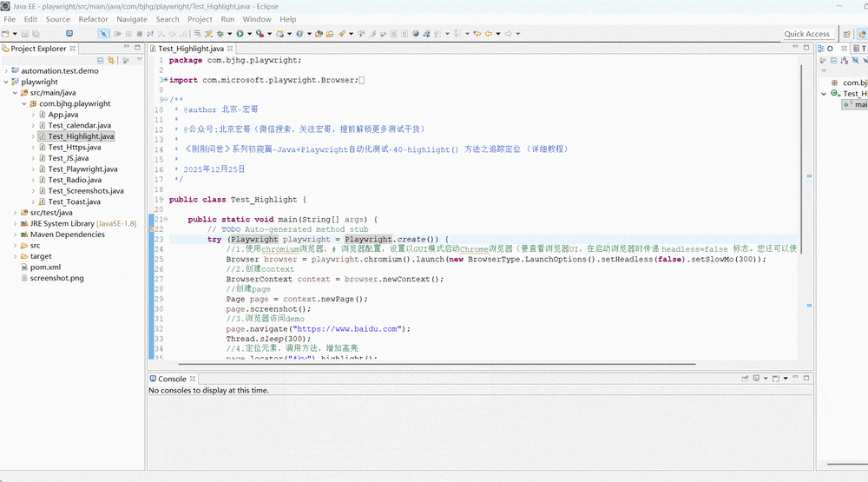Image resolution: width=868 pixels, height=482 pixels.
Task: Expand the Maven Dependencies node
Action: (15, 234)
